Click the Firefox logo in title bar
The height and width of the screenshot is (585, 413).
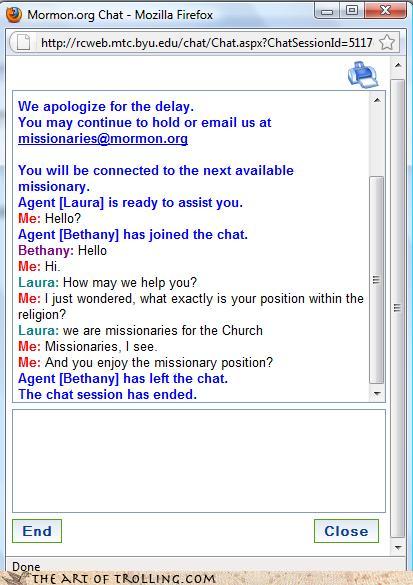(14, 15)
